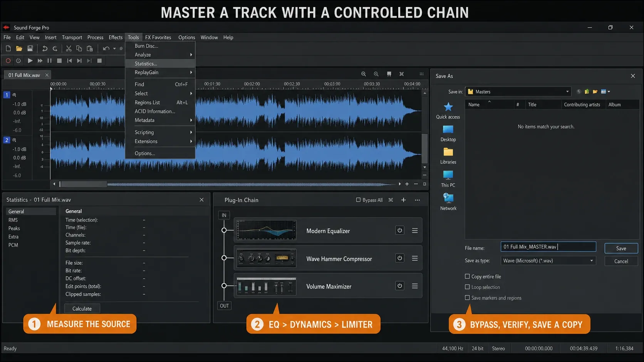The image size is (644, 362).
Task: Open the Save in folder dropdown showing Masters
Action: tap(518, 92)
